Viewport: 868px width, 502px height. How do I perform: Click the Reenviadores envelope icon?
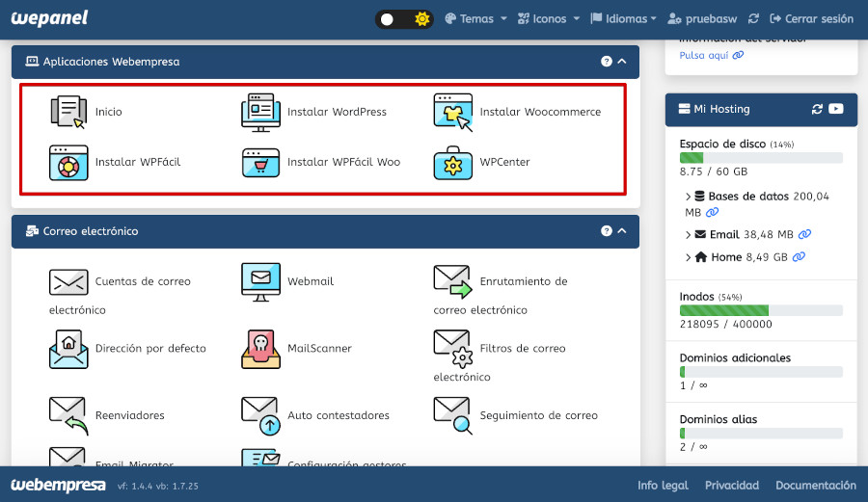(x=68, y=415)
